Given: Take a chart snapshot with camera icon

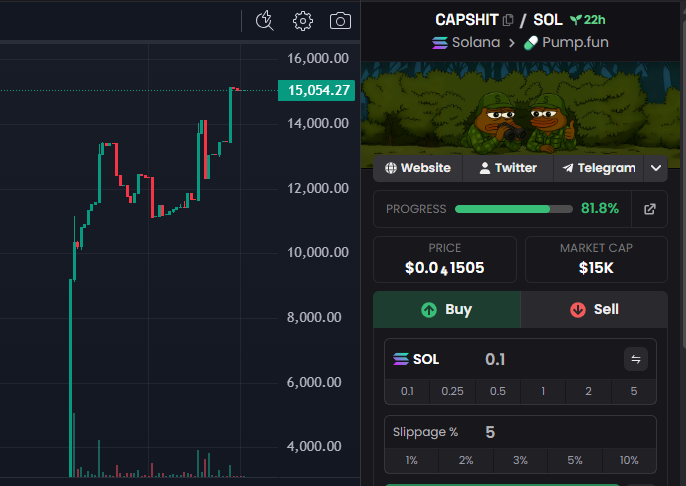Looking at the screenshot, I should point(340,21).
